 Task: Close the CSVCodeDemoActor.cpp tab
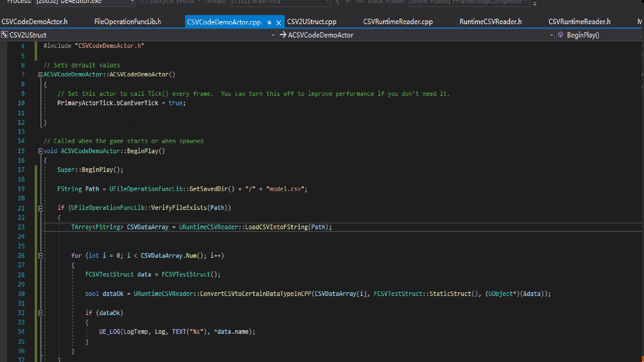(x=278, y=22)
